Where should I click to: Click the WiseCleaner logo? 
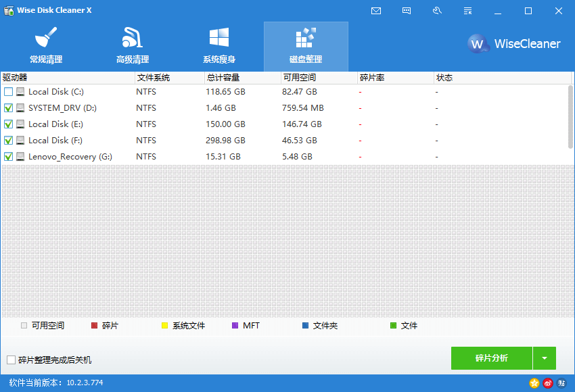[x=513, y=44]
